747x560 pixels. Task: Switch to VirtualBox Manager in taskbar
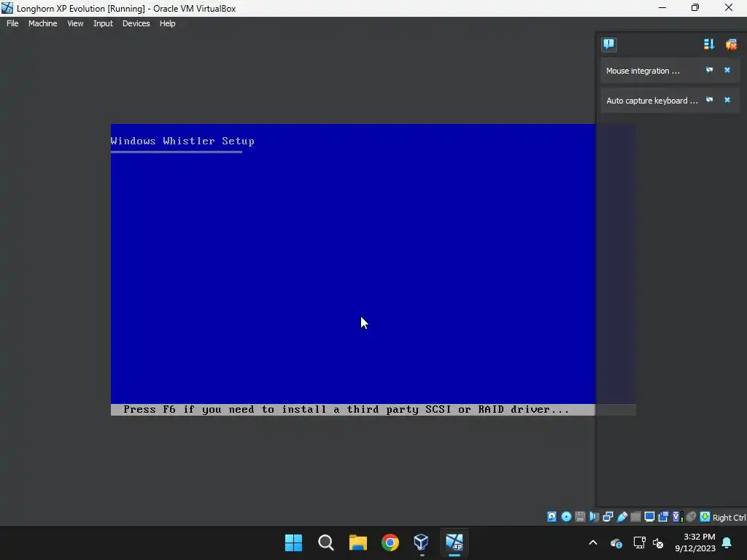click(422, 542)
